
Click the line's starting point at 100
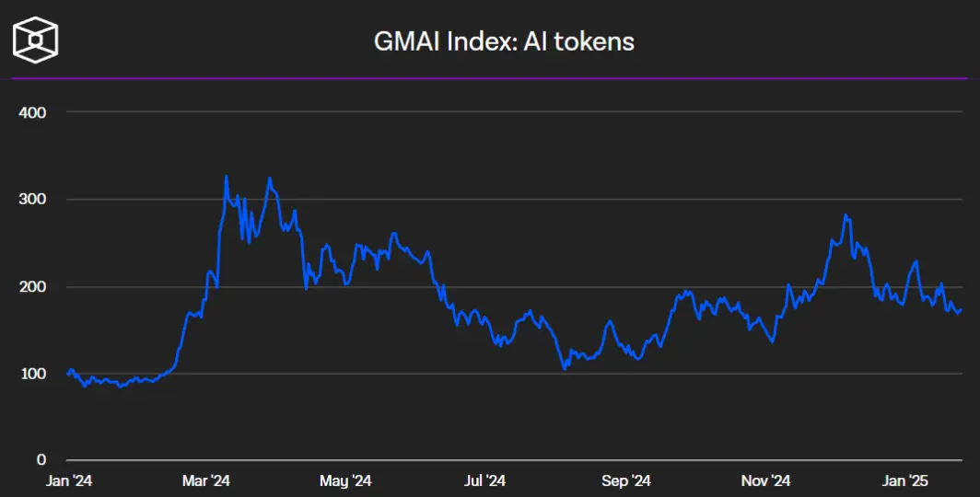(x=67, y=374)
